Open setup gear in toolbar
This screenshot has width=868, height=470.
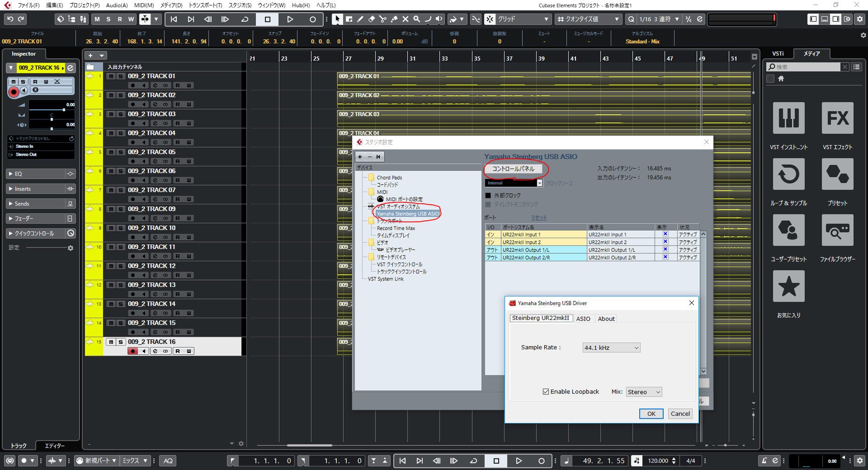860,19
